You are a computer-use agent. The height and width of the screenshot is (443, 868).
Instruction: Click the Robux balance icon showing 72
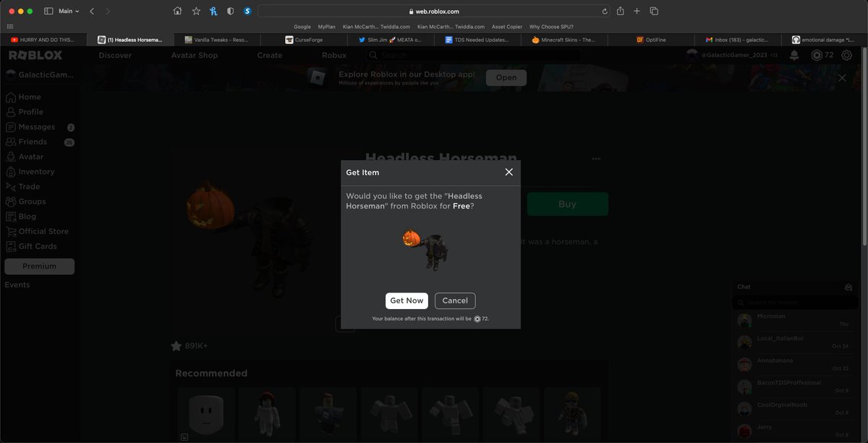817,55
